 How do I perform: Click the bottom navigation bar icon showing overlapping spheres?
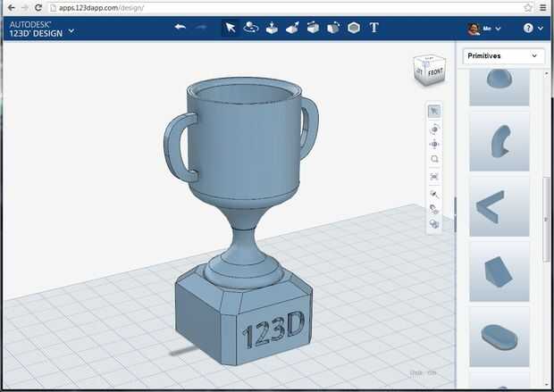[x=434, y=224]
